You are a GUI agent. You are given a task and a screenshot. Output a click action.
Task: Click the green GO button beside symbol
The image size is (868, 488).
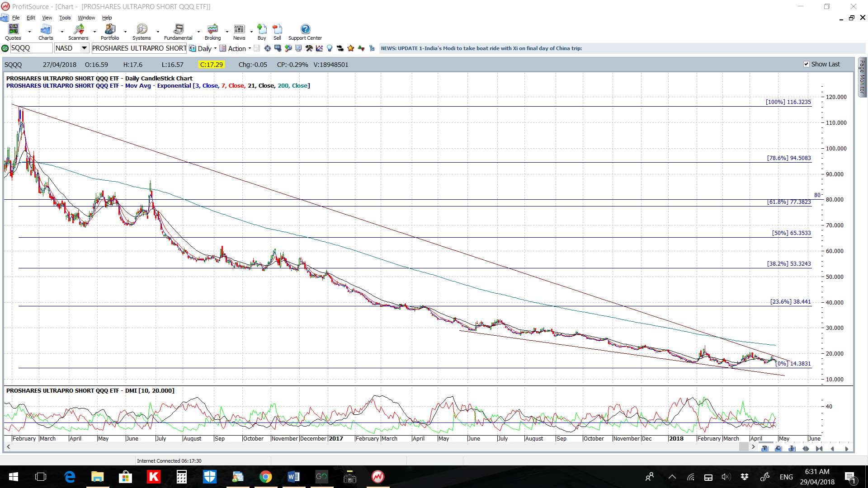(x=5, y=48)
